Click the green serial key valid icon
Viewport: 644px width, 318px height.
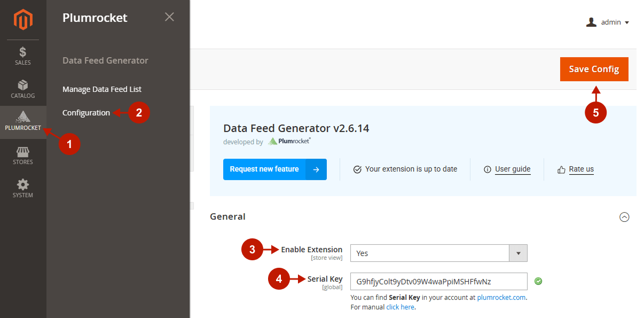click(538, 281)
